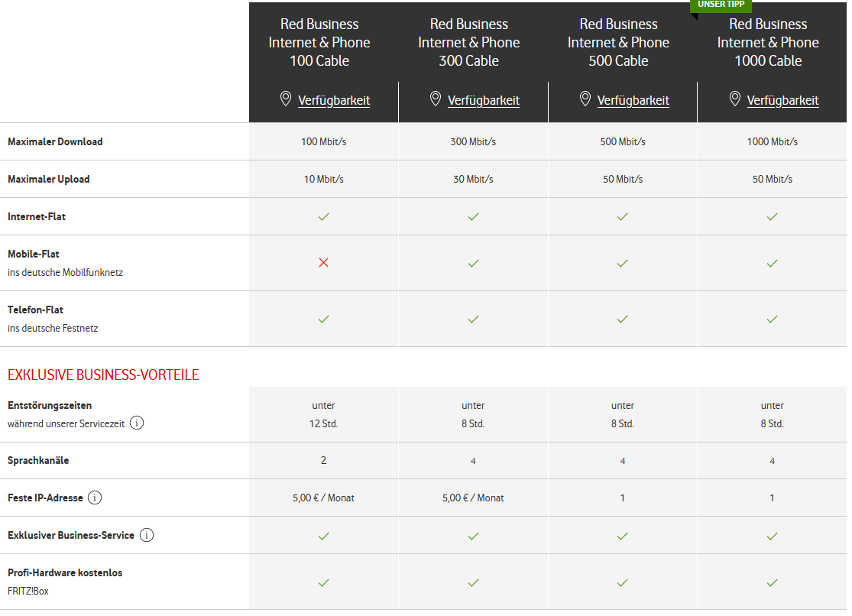
Task: Click EXKLUSIVE BUSINESS-VORTEILE heading
Action: [103, 374]
